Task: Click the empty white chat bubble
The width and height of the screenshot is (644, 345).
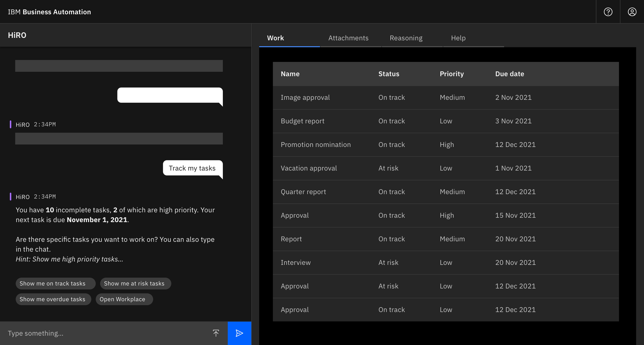Action: tap(170, 96)
